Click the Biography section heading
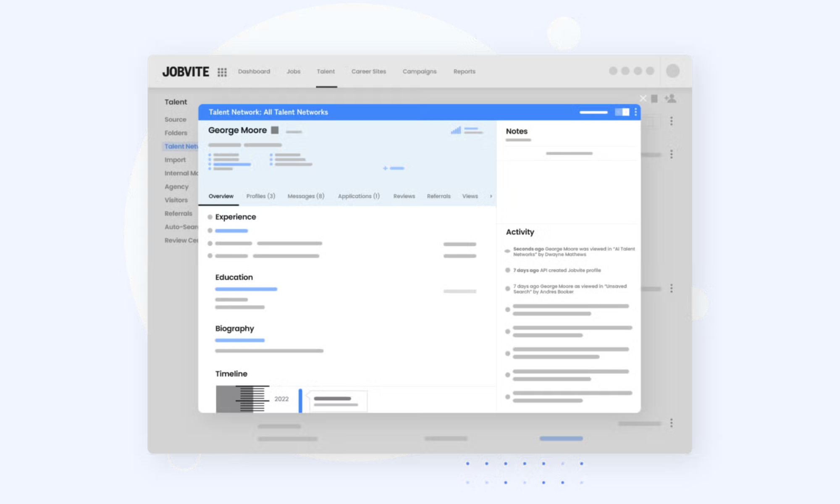Viewport: 840px width, 504px height. click(x=234, y=328)
